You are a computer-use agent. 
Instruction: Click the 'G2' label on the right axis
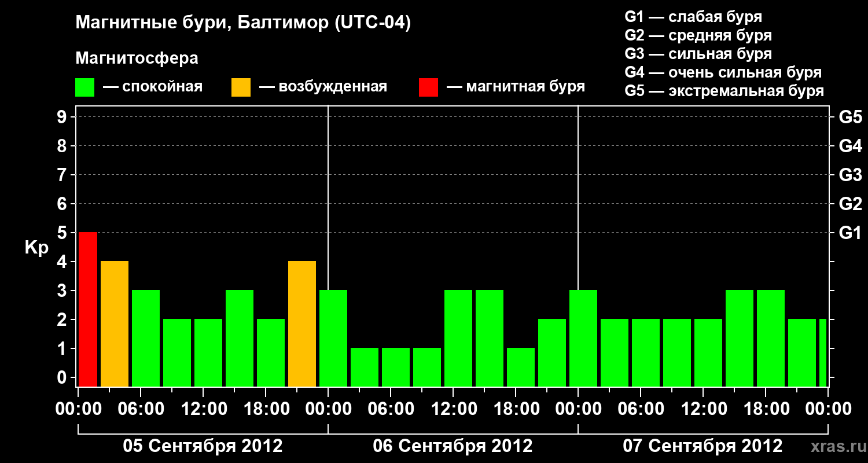(x=850, y=204)
